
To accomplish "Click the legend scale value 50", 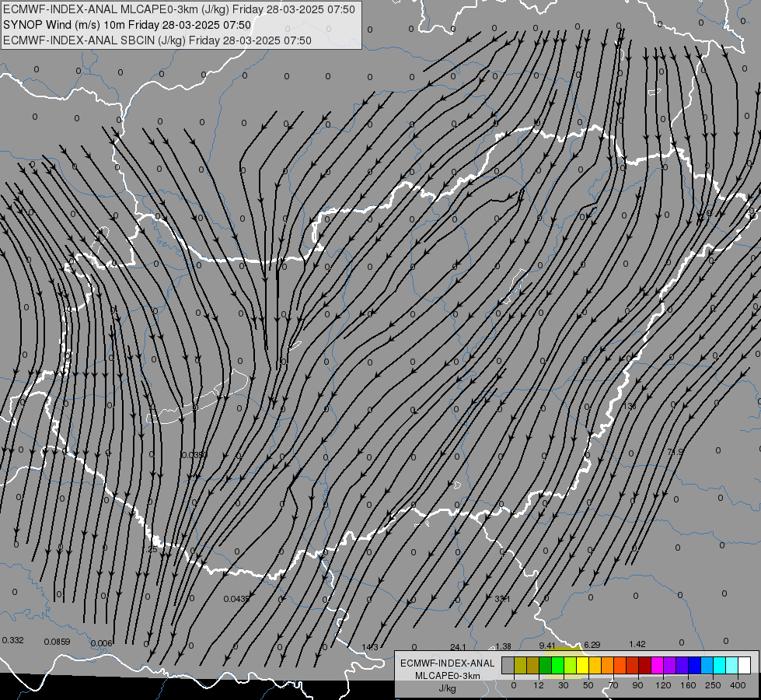I will coord(588,685).
